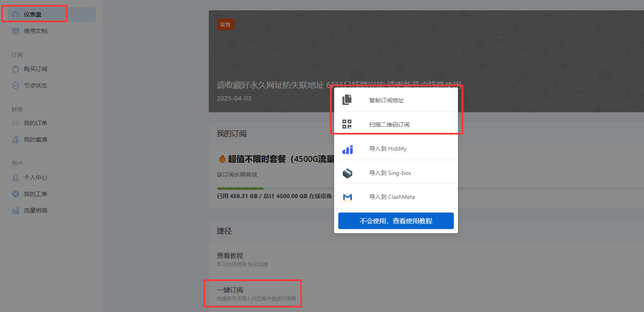Open 我的邀请 in the sidebar
The height and width of the screenshot is (312, 644).
tap(51, 139)
